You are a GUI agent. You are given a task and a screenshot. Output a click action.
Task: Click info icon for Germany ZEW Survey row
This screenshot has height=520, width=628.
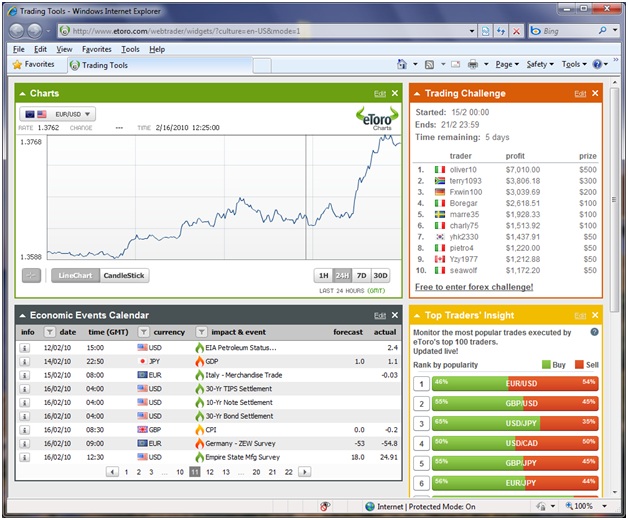pyautogui.click(x=24, y=443)
